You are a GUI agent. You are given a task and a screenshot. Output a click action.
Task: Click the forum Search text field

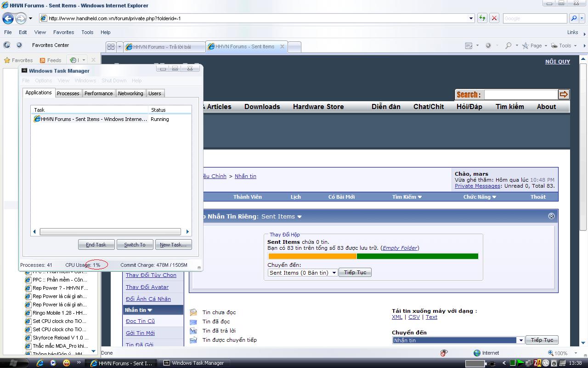(x=520, y=94)
